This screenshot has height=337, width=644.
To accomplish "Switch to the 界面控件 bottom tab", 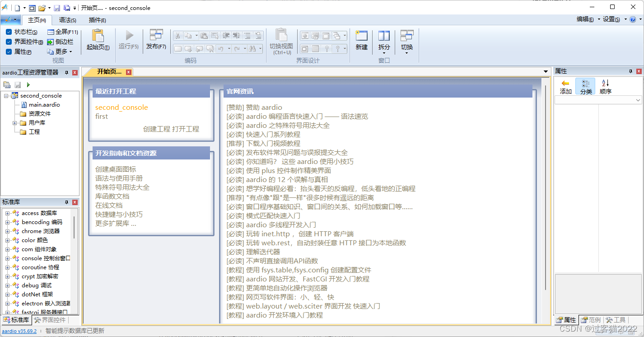I will point(50,320).
